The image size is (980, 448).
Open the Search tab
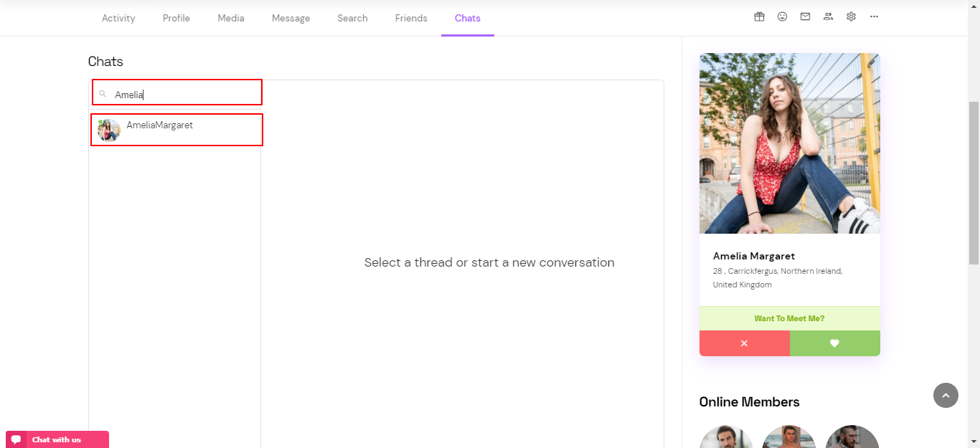pyautogui.click(x=352, y=18)
